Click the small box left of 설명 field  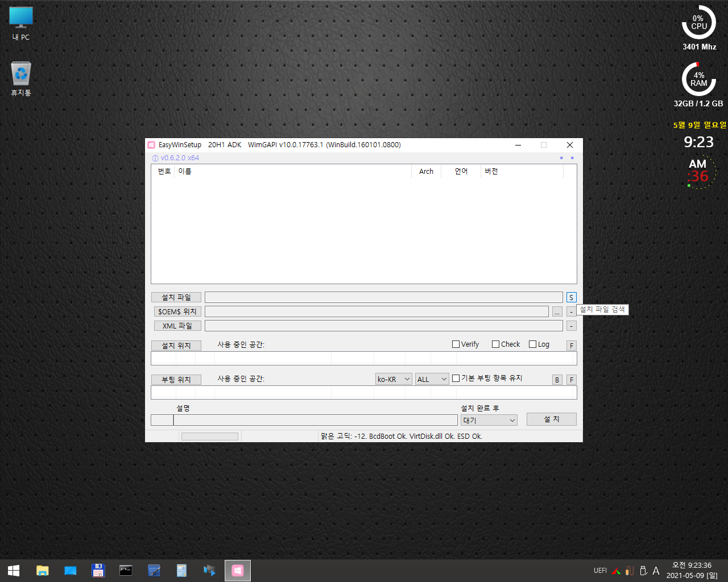pos(162,420)
